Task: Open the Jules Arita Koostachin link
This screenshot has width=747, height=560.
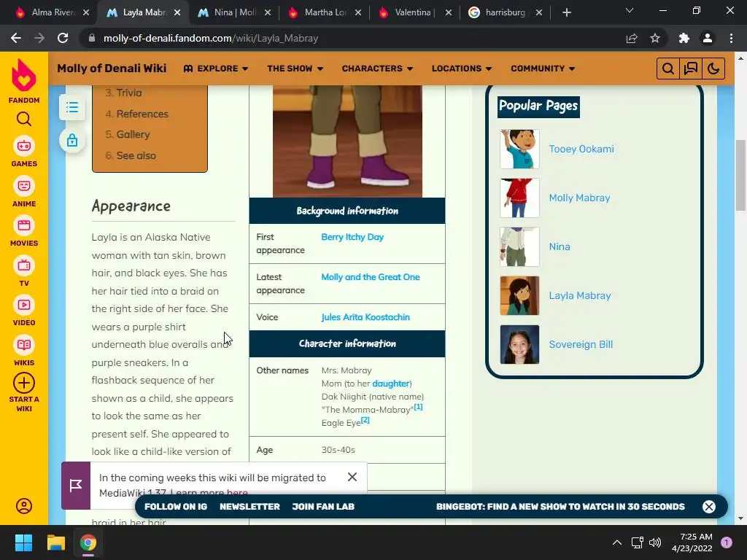Action: point(365,316)
